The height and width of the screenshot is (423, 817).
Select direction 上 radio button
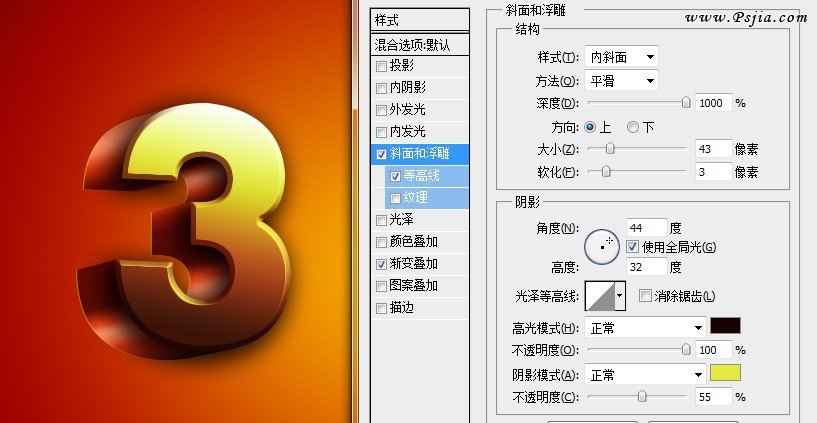(x=590, y=127)
